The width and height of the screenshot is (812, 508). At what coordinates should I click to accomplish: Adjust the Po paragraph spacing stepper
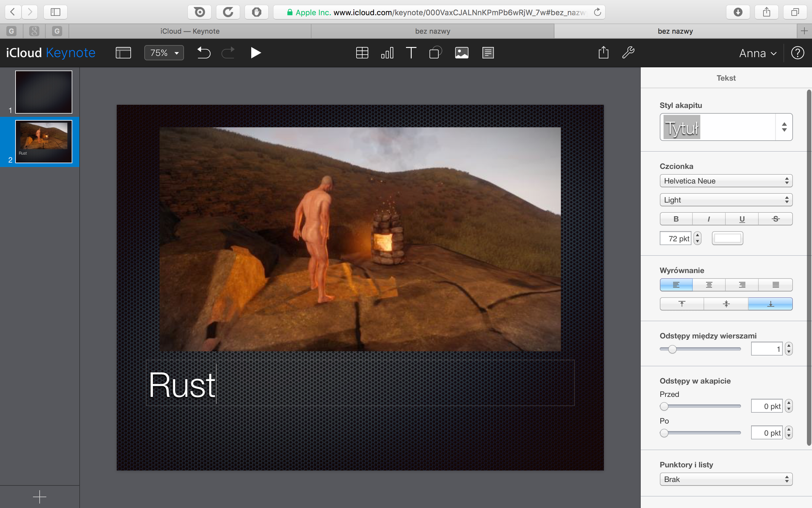[x=789, y=433]
